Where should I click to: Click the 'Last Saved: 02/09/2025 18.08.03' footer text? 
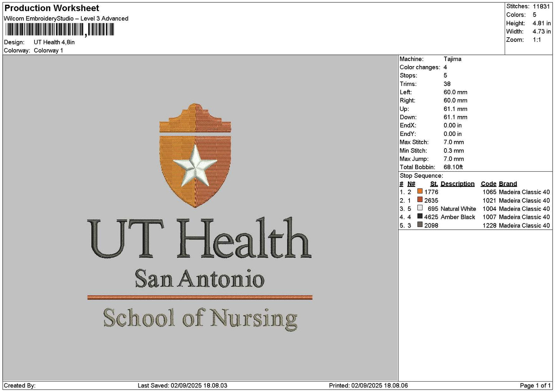click(182, 385)
